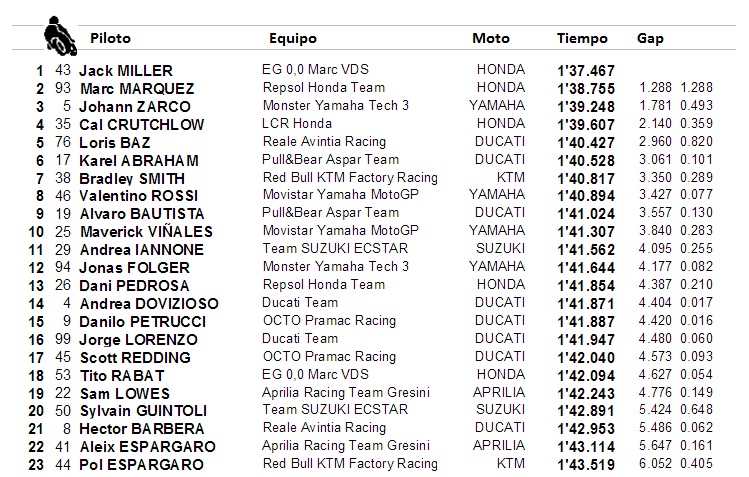Select Cal CRUTCHLOW's LCR Honda team
Screen dimensions: 749x477
(297, 124)
